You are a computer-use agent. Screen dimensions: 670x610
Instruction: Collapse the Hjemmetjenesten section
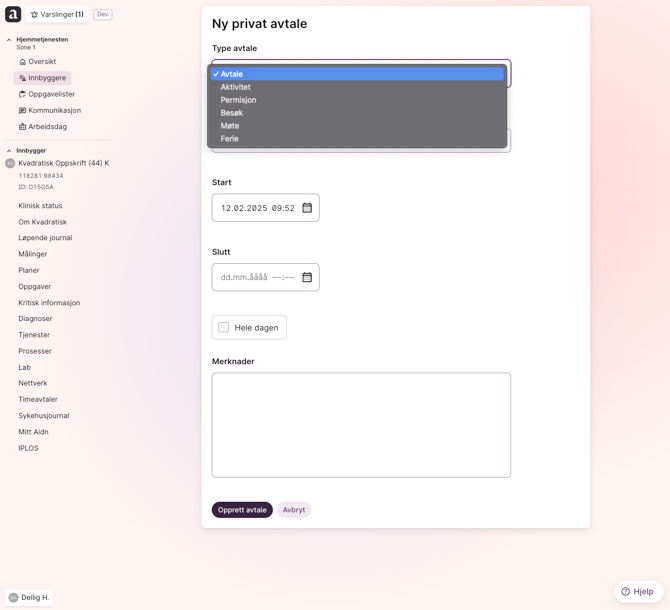pos(9,40)
